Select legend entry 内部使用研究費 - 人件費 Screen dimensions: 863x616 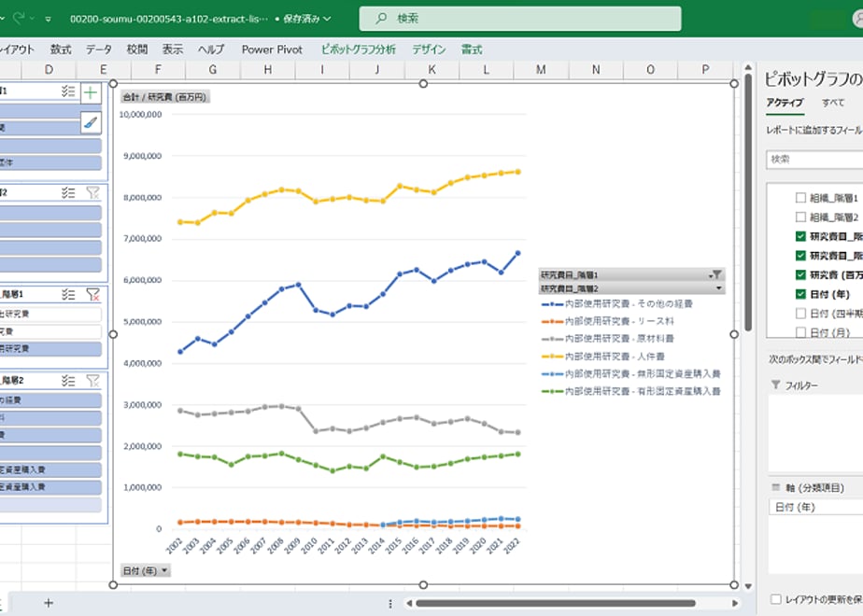pos(603,357)
